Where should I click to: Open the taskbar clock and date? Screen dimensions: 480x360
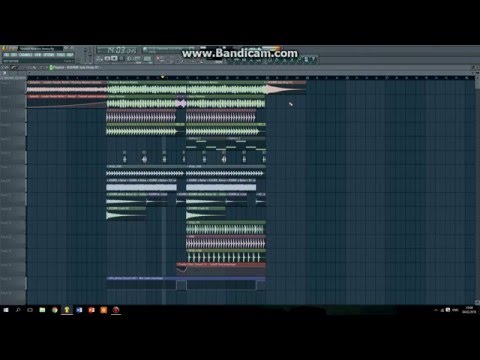(x=469, y=310)
